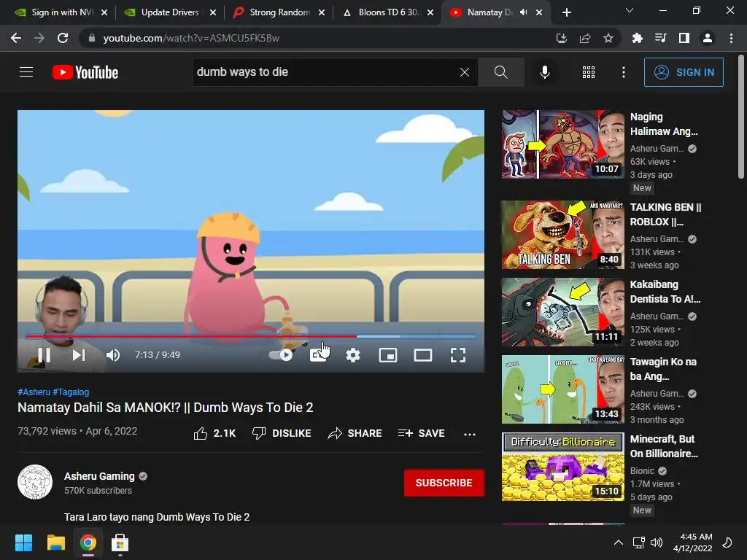Open the Chrome extensions puzzle icon
The width and height of the screenshot is (747, 560).
pos(637,38)
